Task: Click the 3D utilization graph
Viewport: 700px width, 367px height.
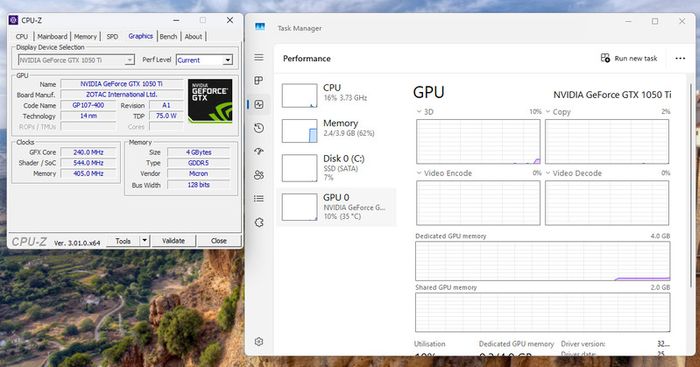Action: pos(478,142)
